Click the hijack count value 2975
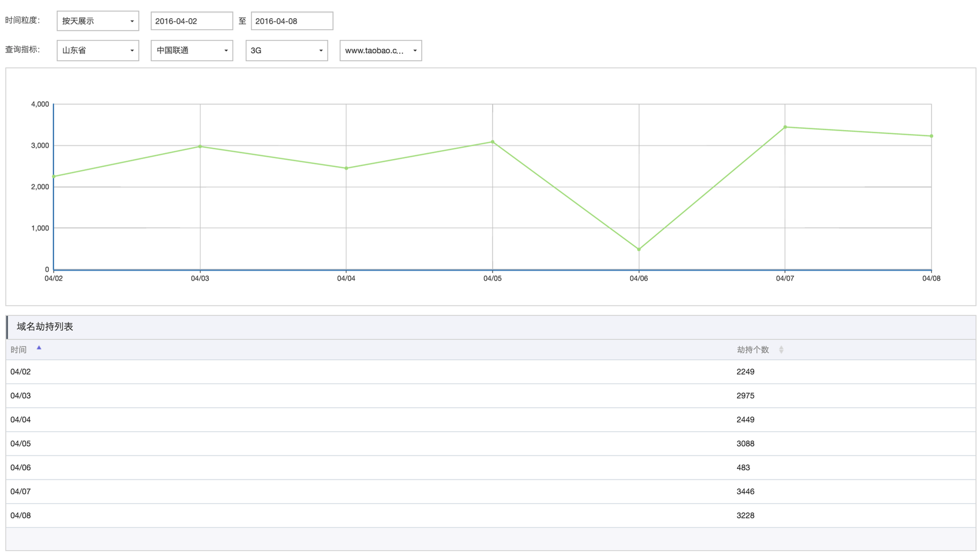The height and width of the screenshot is (559, 980). click(x=745, y=396)
